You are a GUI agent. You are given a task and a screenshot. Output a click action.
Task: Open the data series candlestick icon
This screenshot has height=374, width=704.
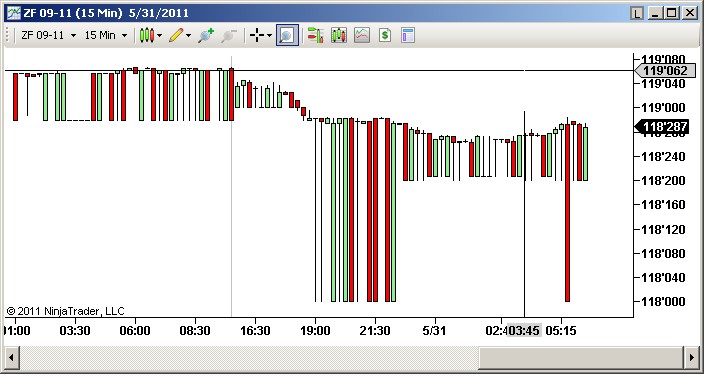coord(339,35)
